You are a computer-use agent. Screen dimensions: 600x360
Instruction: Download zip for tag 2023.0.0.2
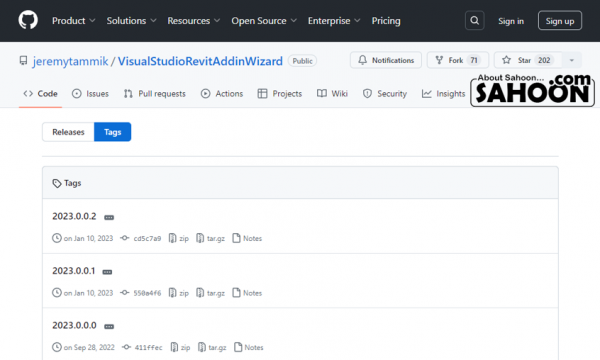tap(179, 238)
